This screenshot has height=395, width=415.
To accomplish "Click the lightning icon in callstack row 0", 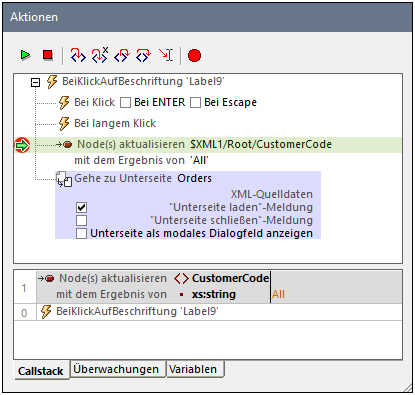I will point(46,312).
